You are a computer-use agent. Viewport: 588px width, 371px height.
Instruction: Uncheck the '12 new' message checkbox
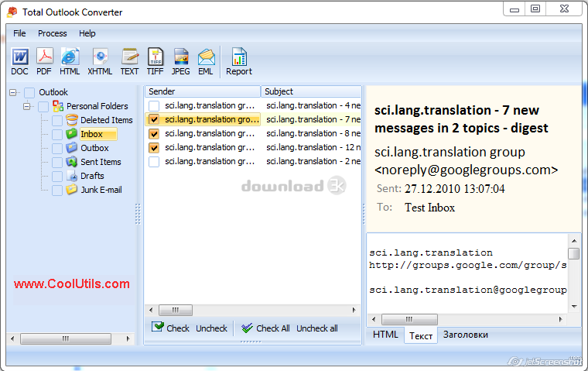(154, 148)
